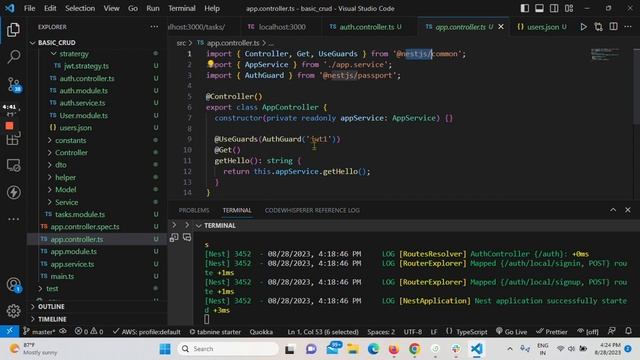
Task: Open the Selection menu
Action: pos(80,8)
